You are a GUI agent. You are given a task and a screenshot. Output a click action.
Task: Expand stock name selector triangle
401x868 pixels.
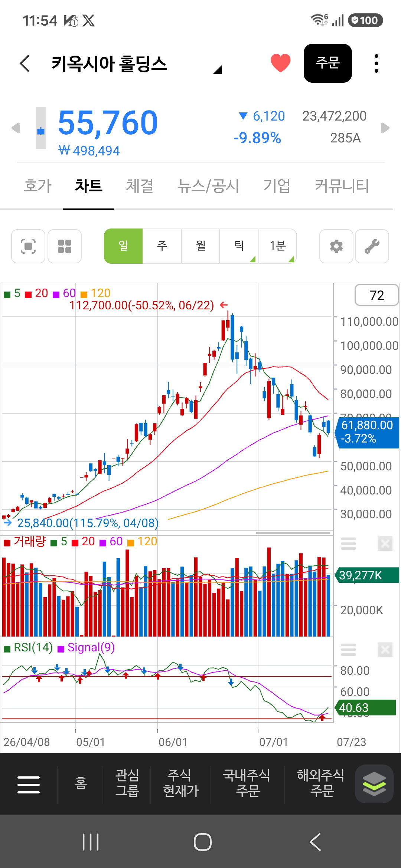[x=218, y=69]
